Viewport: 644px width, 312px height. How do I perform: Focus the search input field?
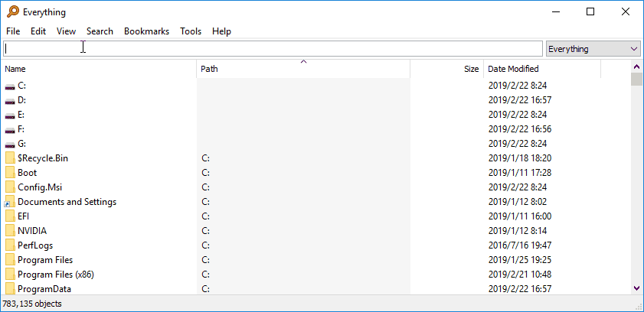coord(273,49)
